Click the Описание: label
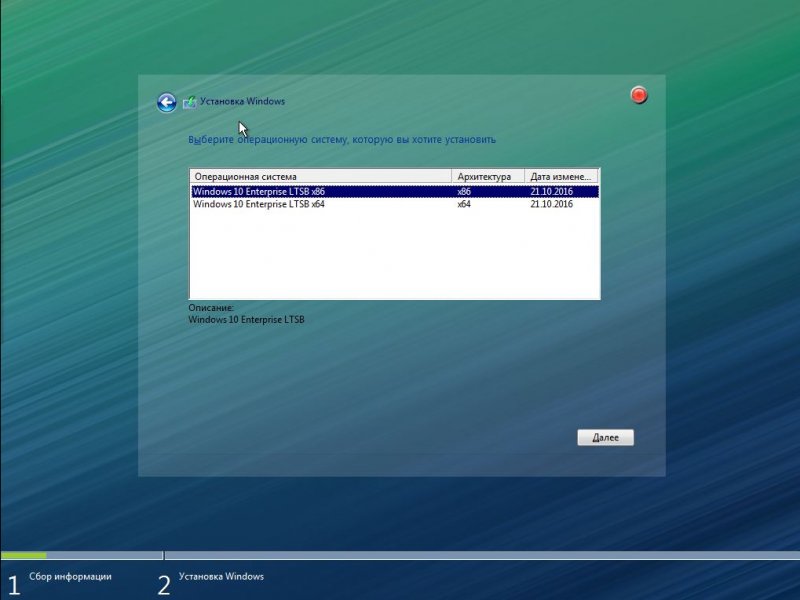The width and height of the screenshot is (800, 600). (211, 308)
